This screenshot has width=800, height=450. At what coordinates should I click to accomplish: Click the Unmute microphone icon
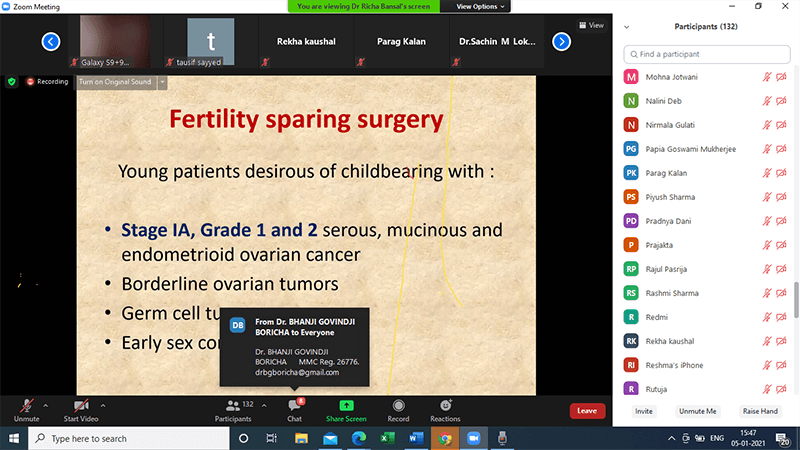tap(26, 406)
